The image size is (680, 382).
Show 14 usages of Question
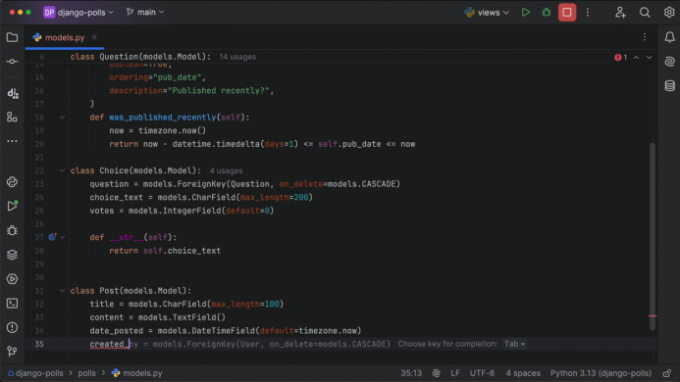pos(238,57)
